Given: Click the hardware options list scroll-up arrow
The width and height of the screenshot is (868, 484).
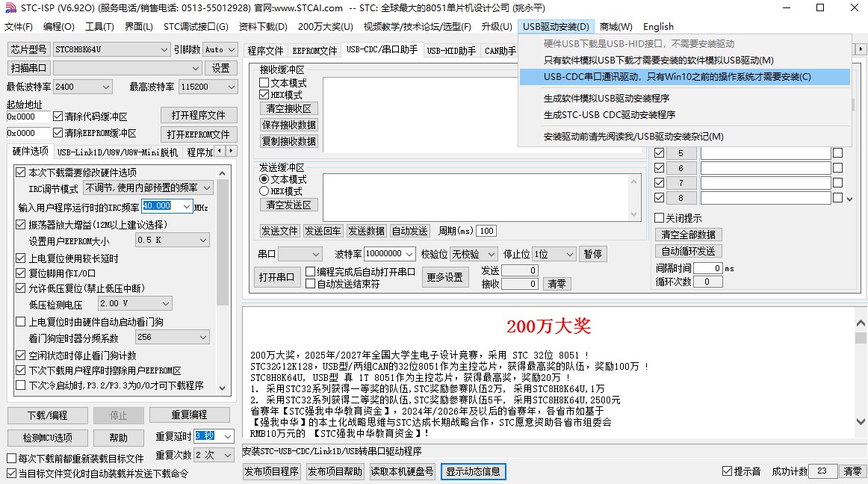Looking at the screenshot, I should coord(223,173).
